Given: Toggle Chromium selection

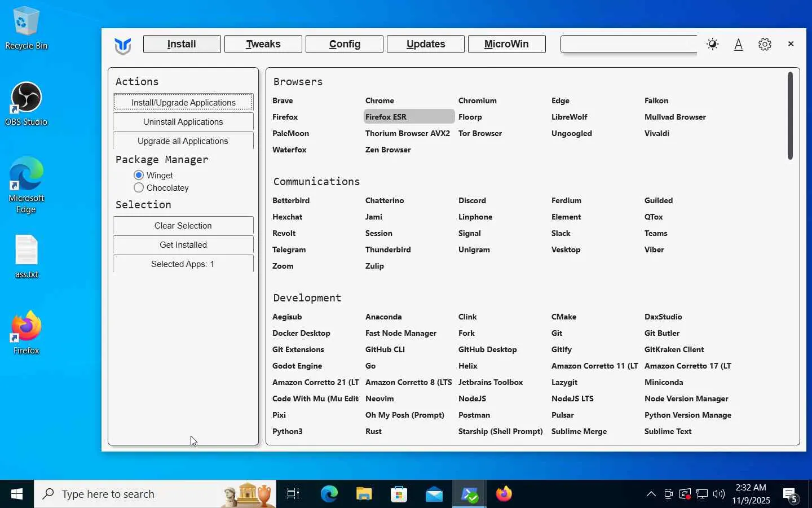Looking at the screenshot, I should (x=478, y=100).
